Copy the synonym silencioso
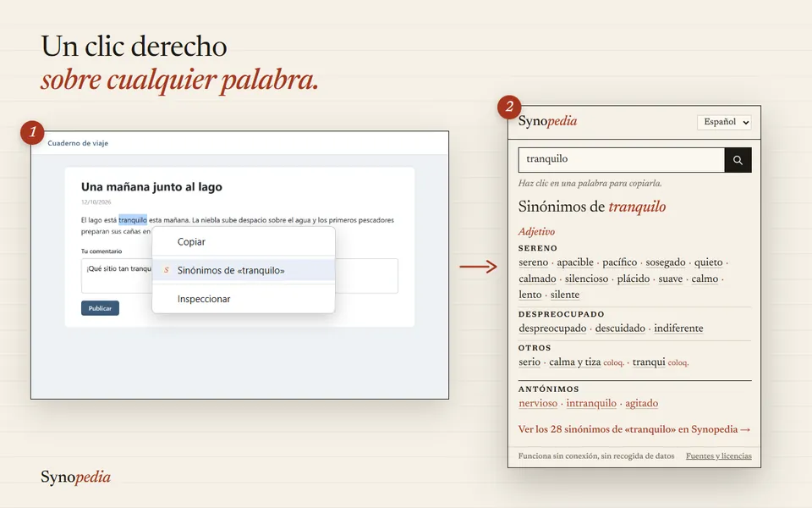Screen dimensions: 812x508 coord(587,279)
